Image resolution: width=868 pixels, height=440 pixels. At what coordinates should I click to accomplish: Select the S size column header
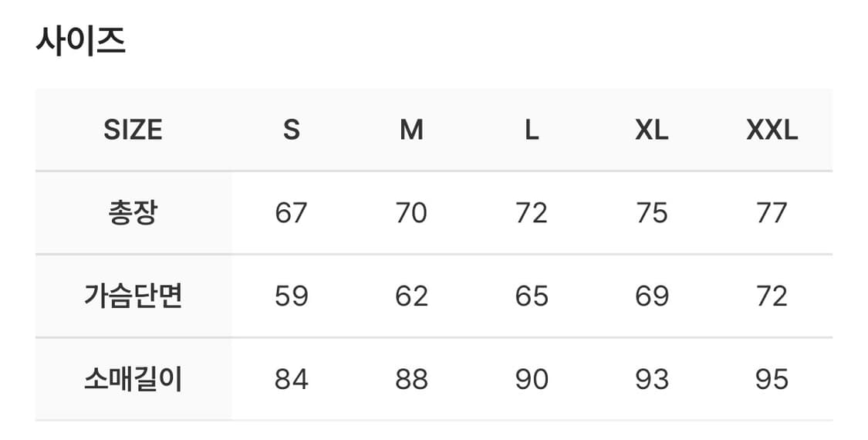click(x=291, y=130)
